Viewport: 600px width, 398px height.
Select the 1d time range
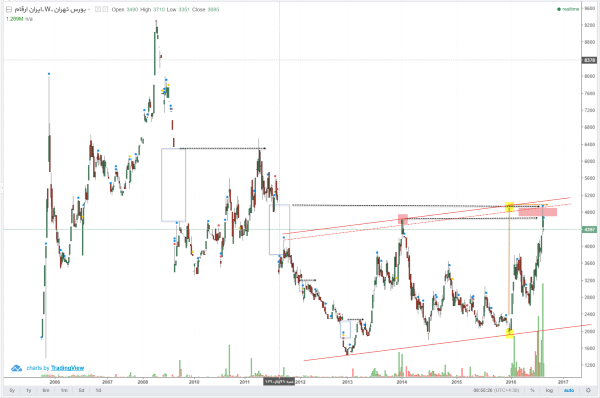[98, 390]
